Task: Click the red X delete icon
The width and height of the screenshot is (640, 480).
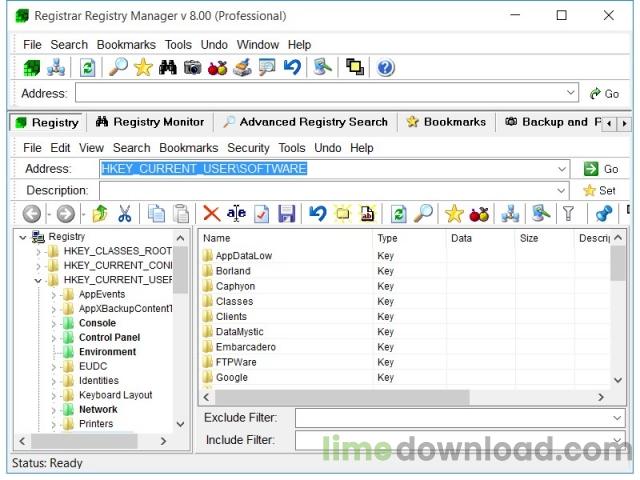Action: [x=211, y=213]
